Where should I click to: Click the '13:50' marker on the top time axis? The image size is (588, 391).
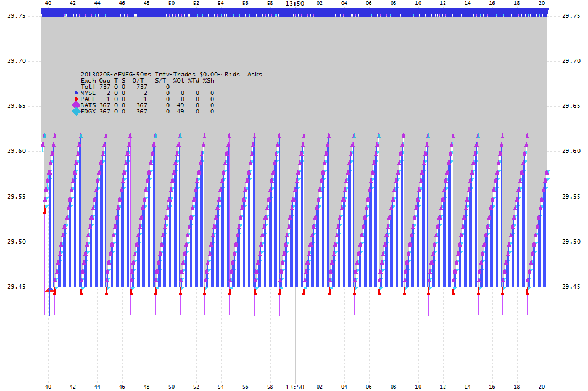tap(295, 3)
